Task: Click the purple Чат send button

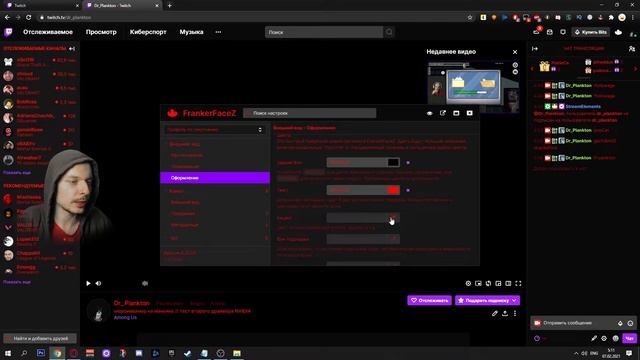Action: (x=629, y=338)
